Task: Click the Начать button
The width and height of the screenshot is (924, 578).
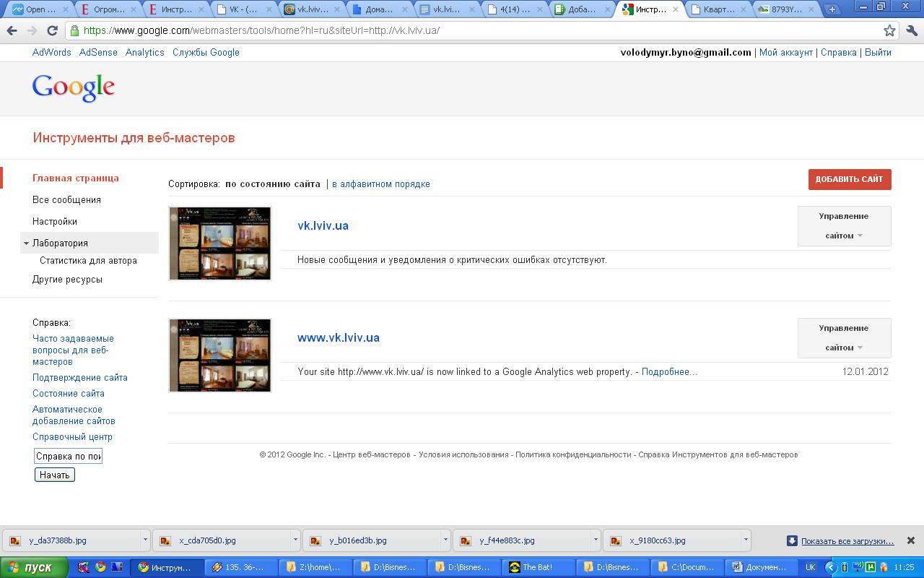Action: [54, 475]
